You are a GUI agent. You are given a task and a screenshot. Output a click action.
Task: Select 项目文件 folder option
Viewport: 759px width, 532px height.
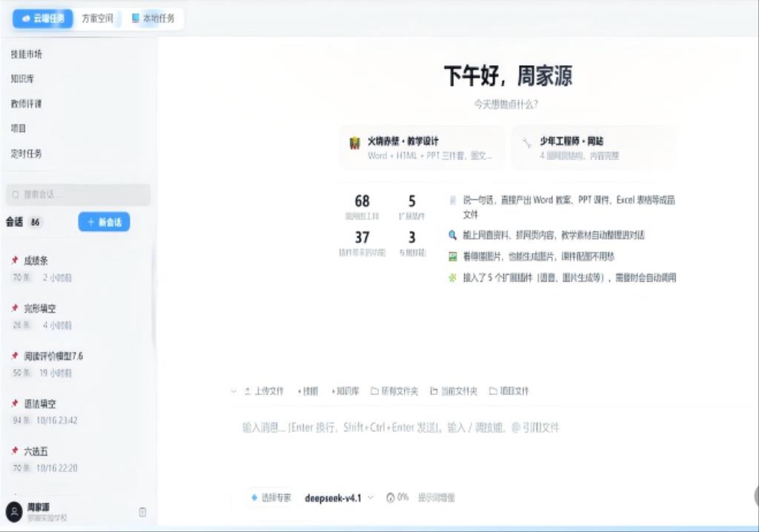point(509,390)
